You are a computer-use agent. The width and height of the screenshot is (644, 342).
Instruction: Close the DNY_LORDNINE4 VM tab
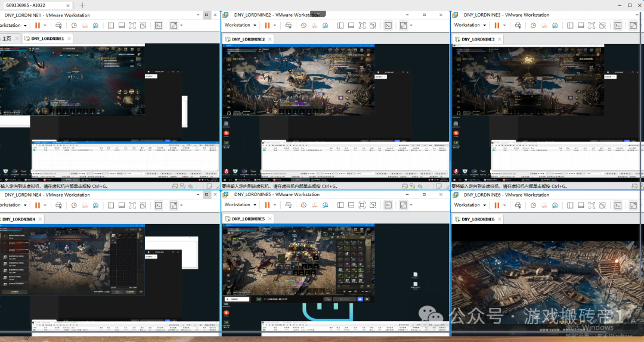(41, 219)
